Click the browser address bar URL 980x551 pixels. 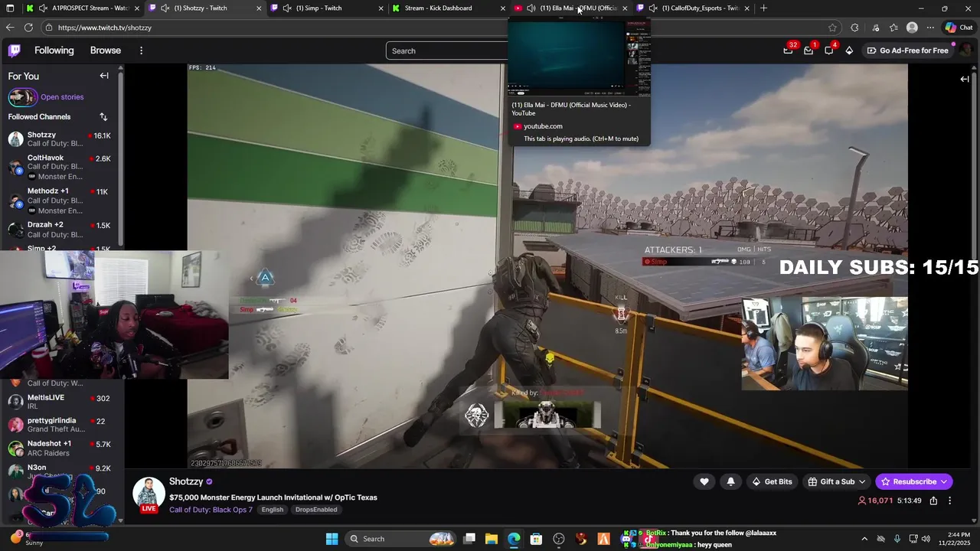pos(105,28)
